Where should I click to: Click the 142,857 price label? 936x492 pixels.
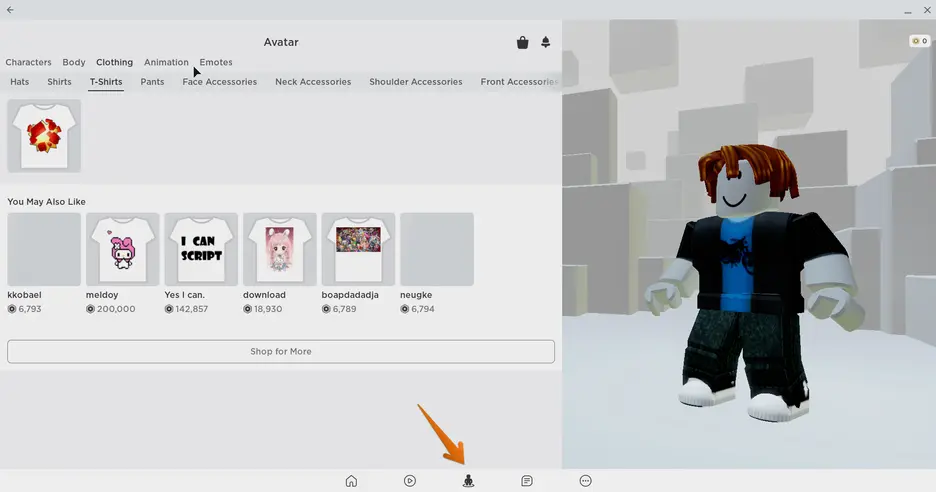186,309
